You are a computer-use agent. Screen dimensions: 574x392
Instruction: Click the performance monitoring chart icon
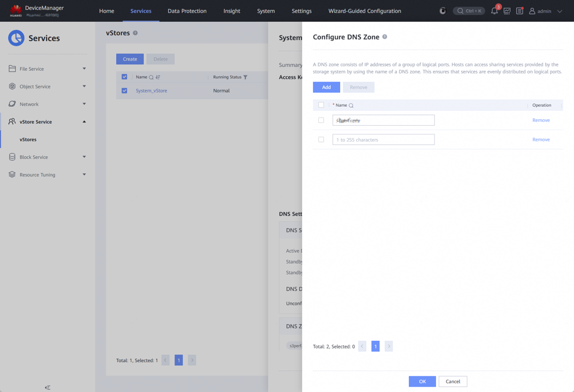pyautogui.click(x=507, y=11)
